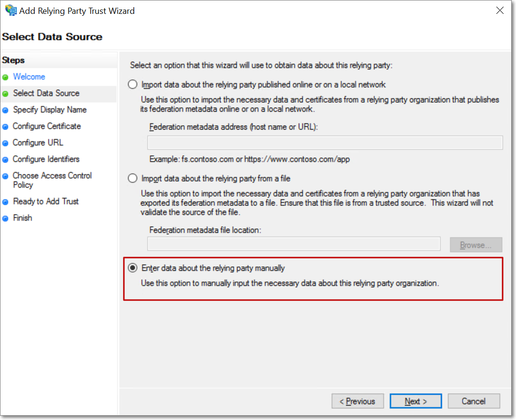This screenshot has width=516, height=420.
Task: Click blue bullet beside Configure URL
Action: coord(6,143)
